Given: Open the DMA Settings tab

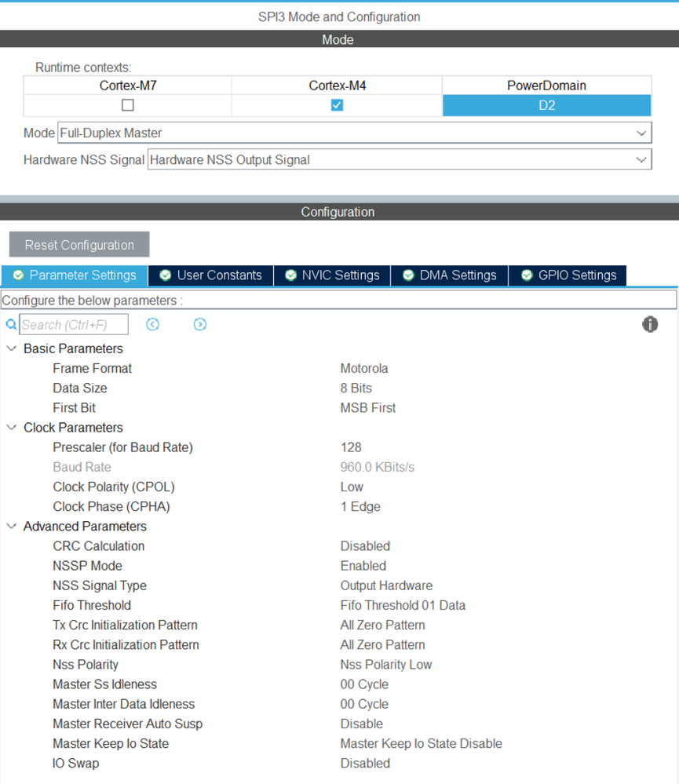Looking at the screenshot, I should [x=450, y=275].
